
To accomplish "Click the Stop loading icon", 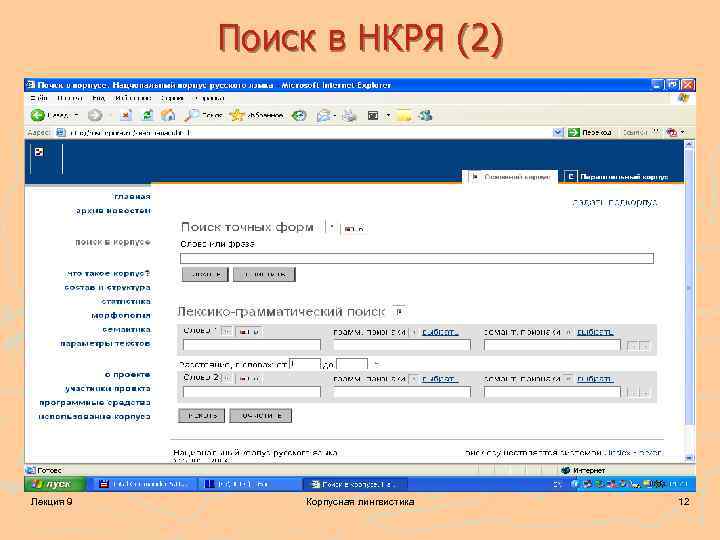I will click(126, 115).
